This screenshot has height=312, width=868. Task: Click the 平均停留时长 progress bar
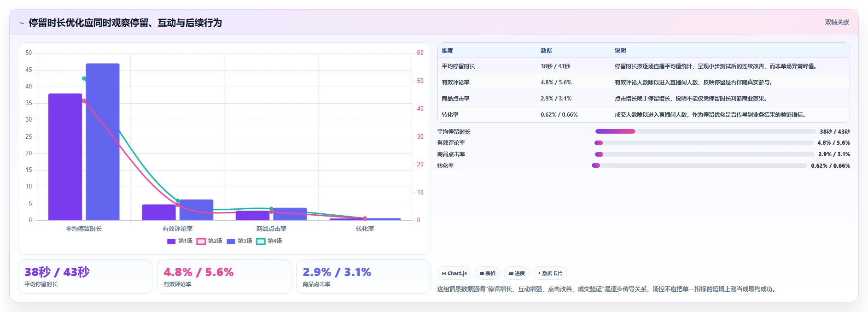point(705,131)
